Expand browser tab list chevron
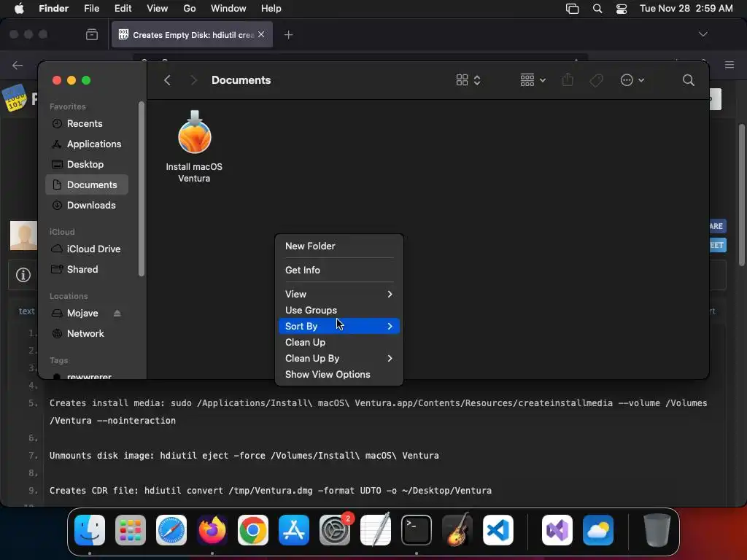The height and width of the screenshot is (560, 747). (703, 34)
